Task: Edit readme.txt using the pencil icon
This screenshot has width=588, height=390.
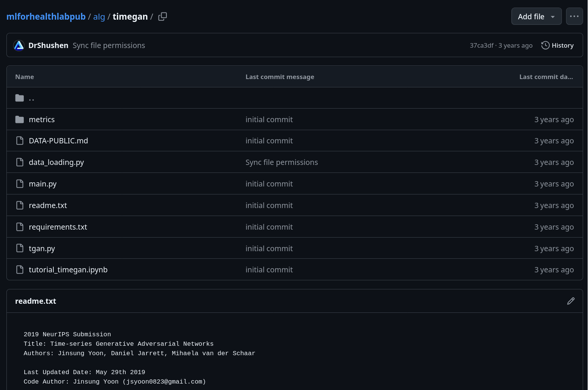Action: [x=571, y=301]
